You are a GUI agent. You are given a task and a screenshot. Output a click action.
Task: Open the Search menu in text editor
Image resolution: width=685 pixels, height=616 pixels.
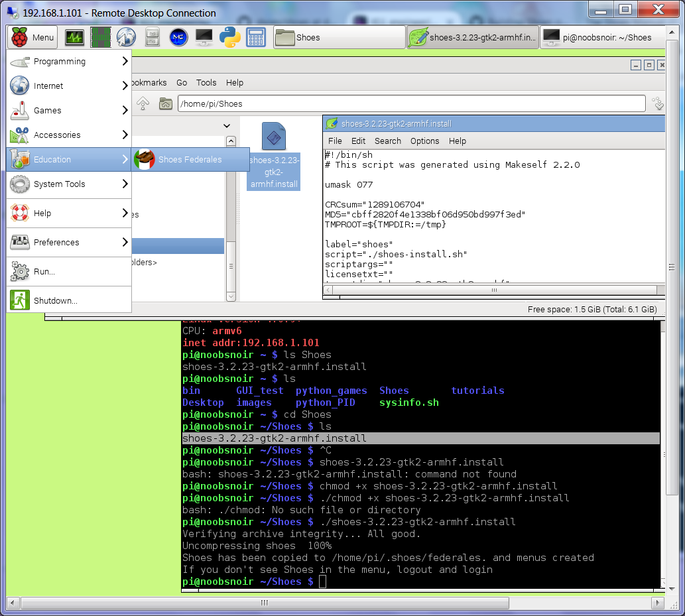click(387, 141)
